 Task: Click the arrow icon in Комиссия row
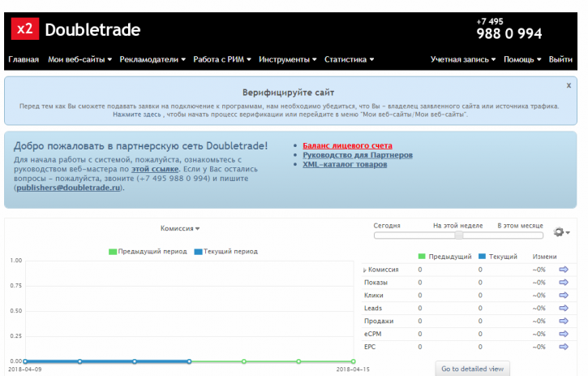[564, 270]
